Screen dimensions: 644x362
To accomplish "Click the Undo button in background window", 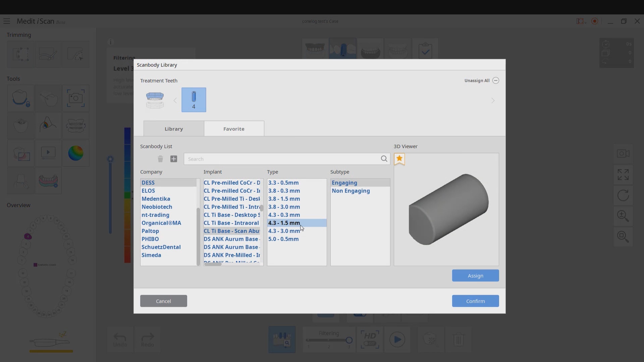I will (120, 340).
